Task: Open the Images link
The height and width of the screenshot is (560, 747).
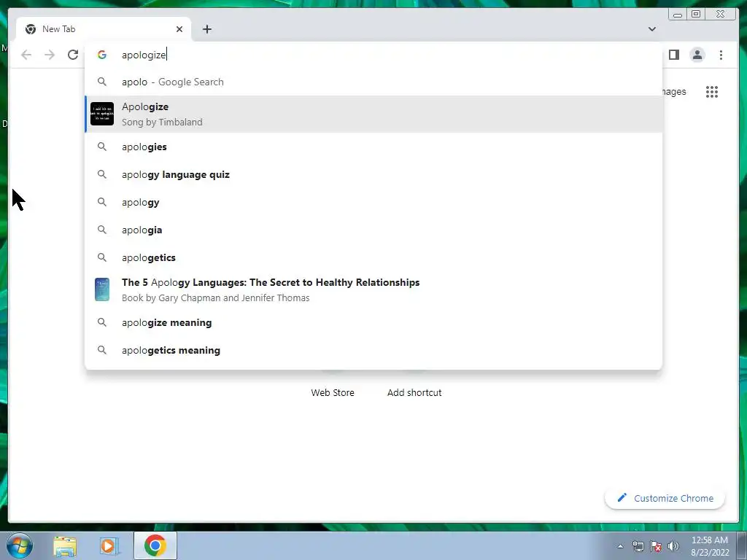Action: 673,91
